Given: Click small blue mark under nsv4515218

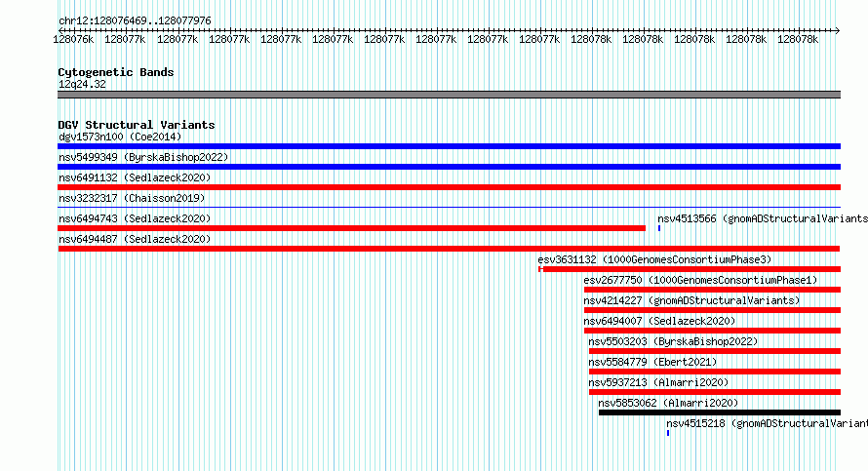Looking at the screenshot, I should click(668, 433).
